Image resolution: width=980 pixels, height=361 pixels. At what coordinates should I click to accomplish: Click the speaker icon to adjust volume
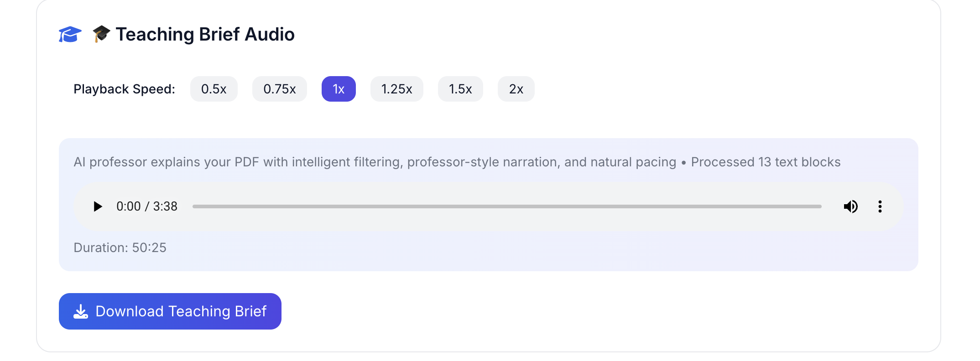tap(851, 206)
